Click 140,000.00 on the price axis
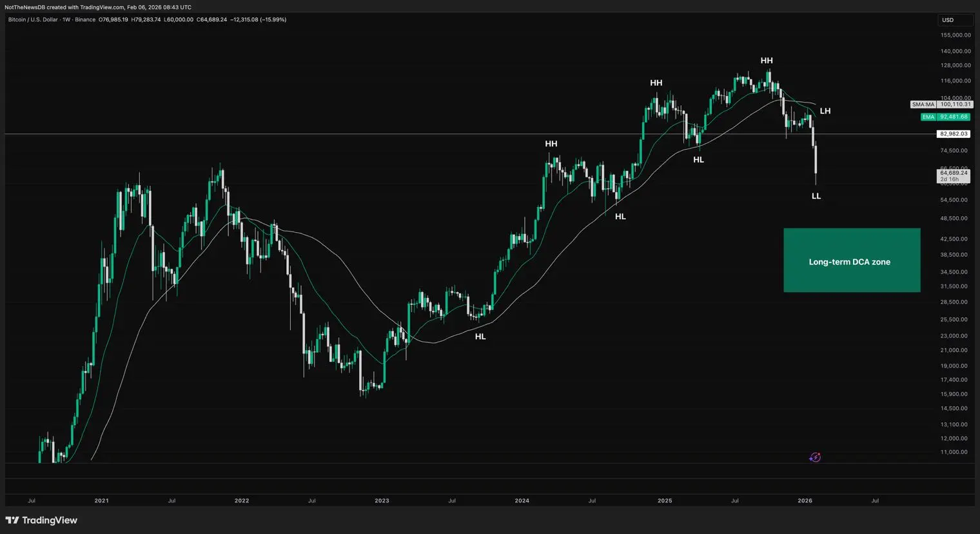 (x=955, y=51)
